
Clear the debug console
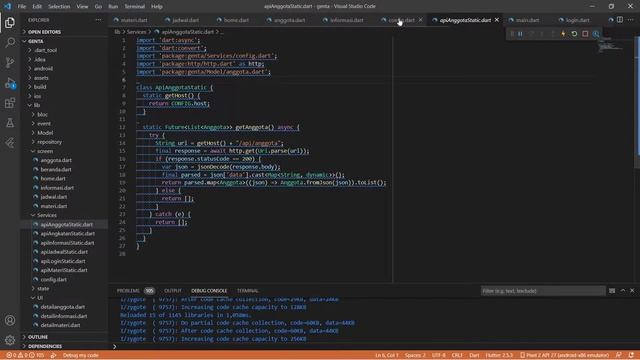tap(612, 291)
